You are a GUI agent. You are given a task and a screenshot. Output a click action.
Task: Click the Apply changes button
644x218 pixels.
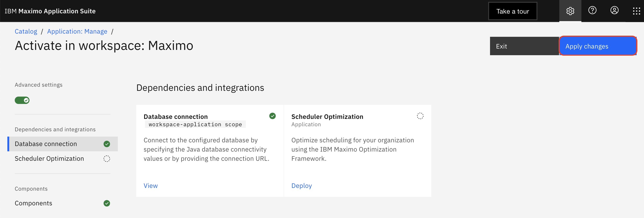(x=598, y=46)
